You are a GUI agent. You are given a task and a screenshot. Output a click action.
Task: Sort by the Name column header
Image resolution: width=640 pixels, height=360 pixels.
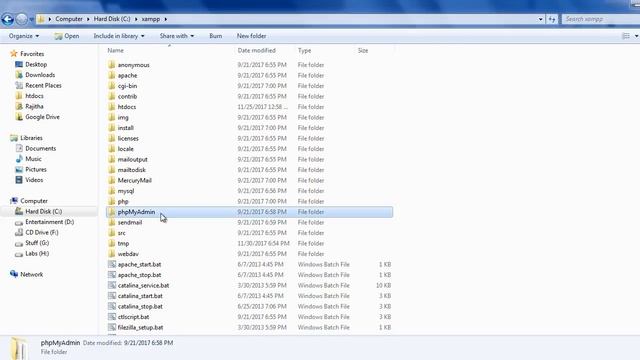(x=116, y=50)
